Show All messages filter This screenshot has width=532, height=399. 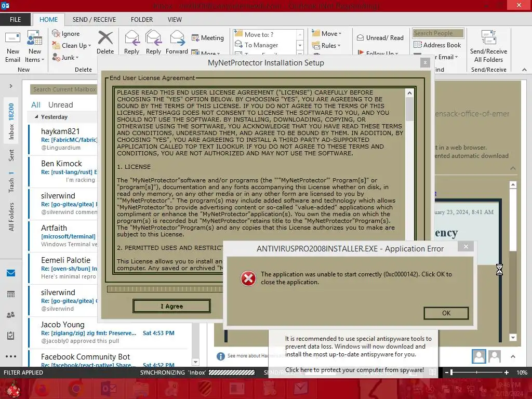(x=36, y=104)
